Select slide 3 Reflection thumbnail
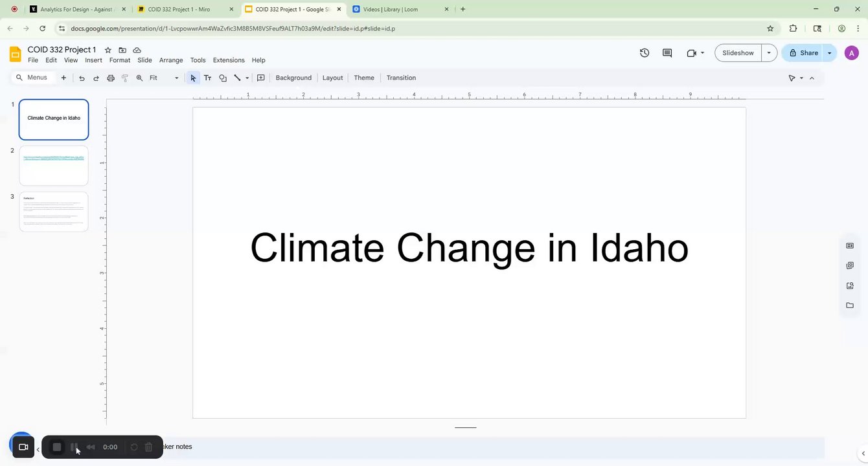The image size is (868, 466). click(54, 212)
